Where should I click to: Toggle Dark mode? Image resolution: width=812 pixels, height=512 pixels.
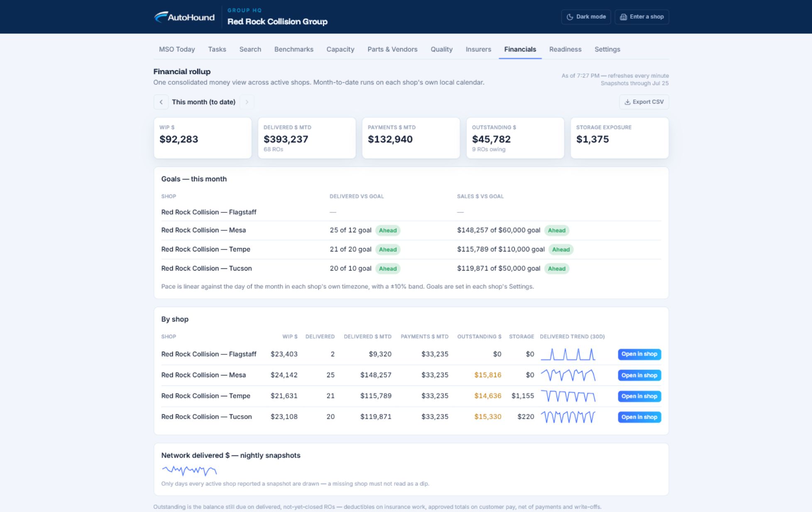point(586,17)
